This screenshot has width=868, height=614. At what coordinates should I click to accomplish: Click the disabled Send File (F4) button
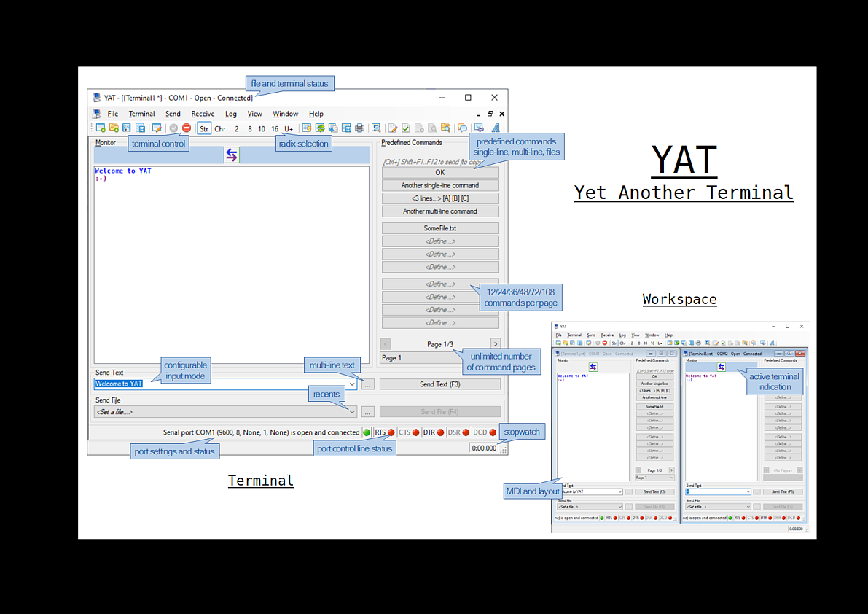[x=440, y=412]
